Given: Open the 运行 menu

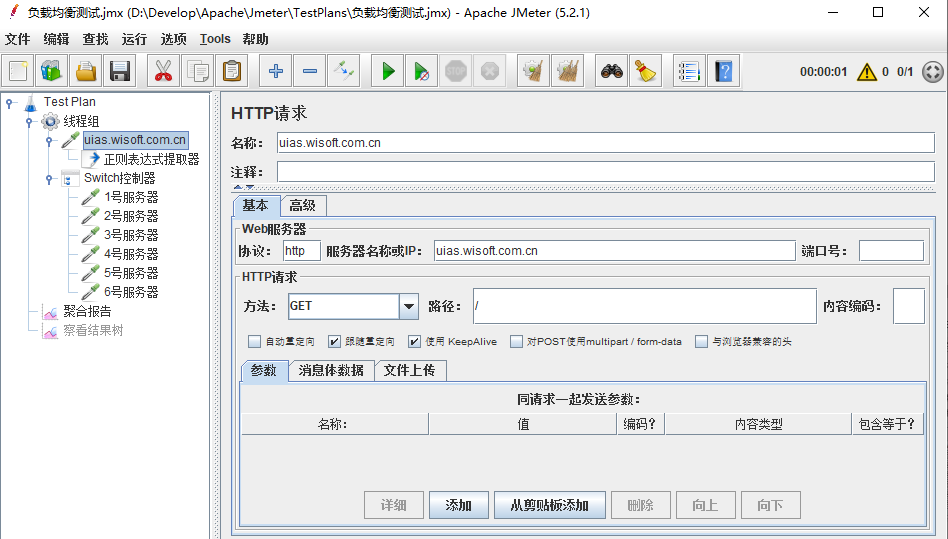Looking at the screenshot, I should tap(134, 39).
